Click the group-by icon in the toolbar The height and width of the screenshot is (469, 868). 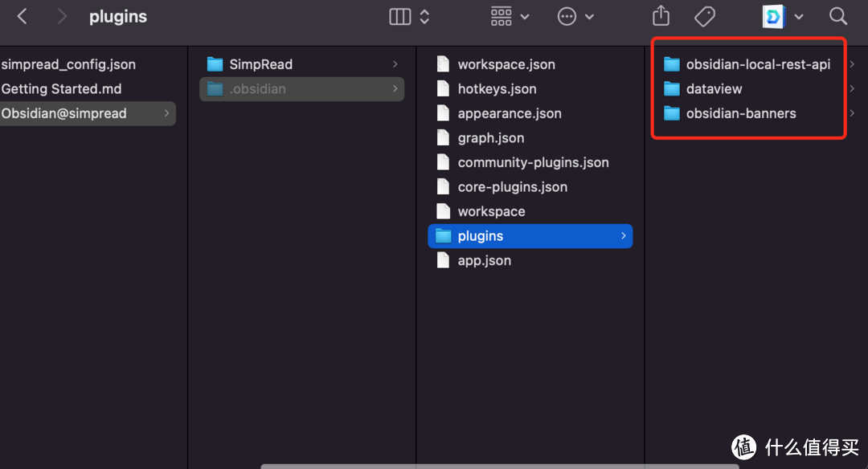point(501,16)
